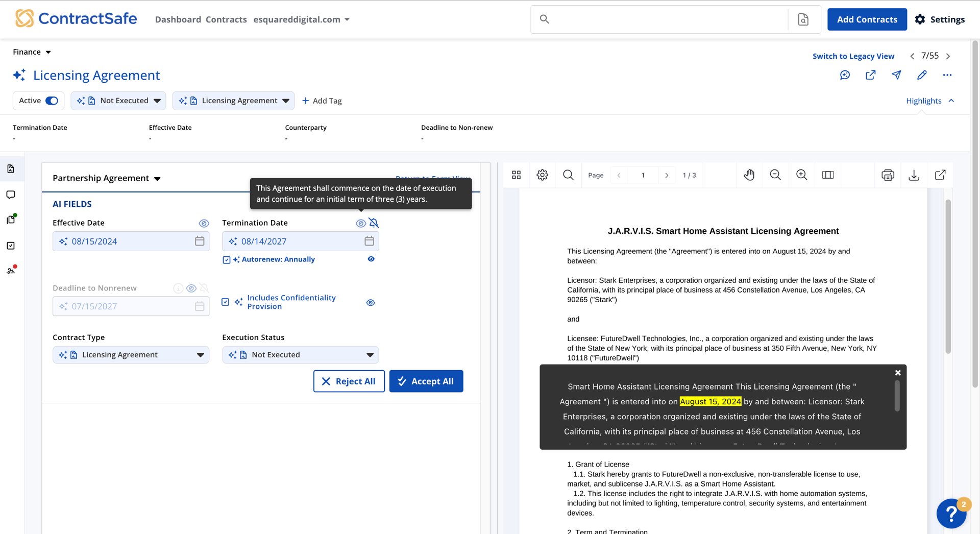Click the PDF page number field
This screenshot has width=980, height=534.
(643, 175)
